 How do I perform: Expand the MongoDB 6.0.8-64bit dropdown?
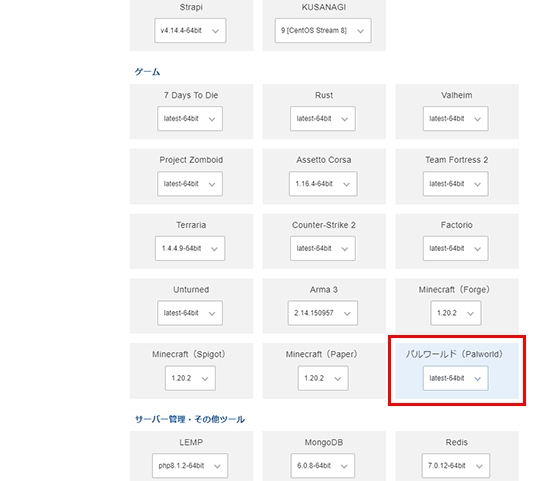323,466
